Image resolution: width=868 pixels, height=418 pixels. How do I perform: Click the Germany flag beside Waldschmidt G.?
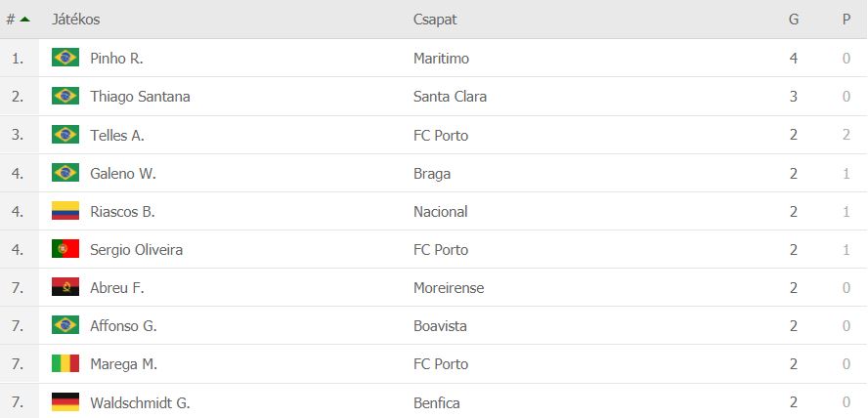[x=65, y=402]
